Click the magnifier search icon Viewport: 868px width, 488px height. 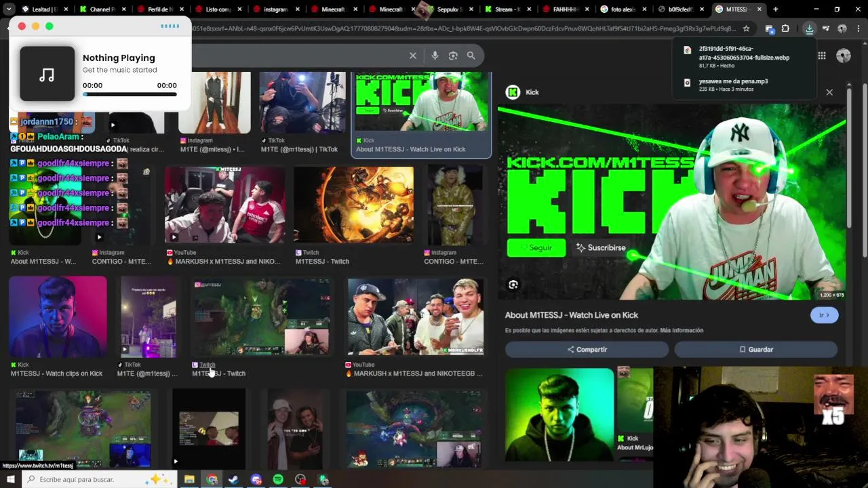[x=471, y=56]
